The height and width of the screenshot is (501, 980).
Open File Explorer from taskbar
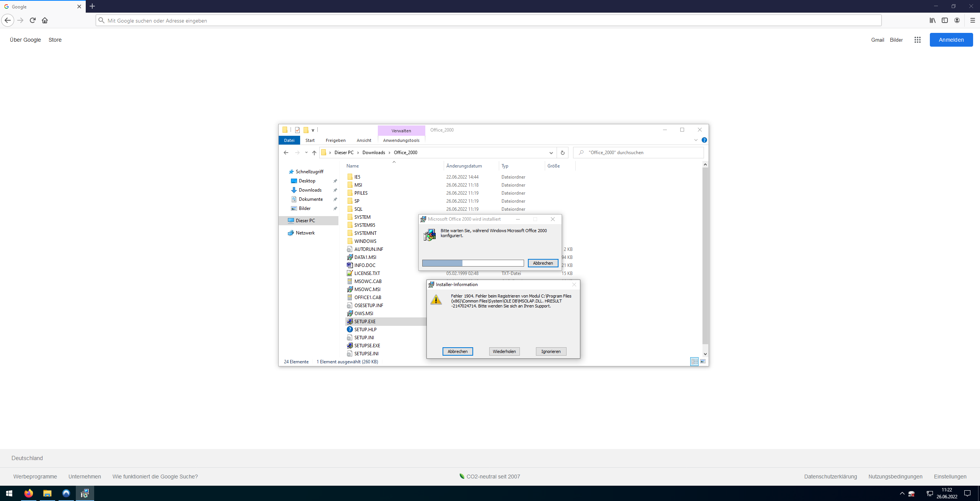point(47,493)
